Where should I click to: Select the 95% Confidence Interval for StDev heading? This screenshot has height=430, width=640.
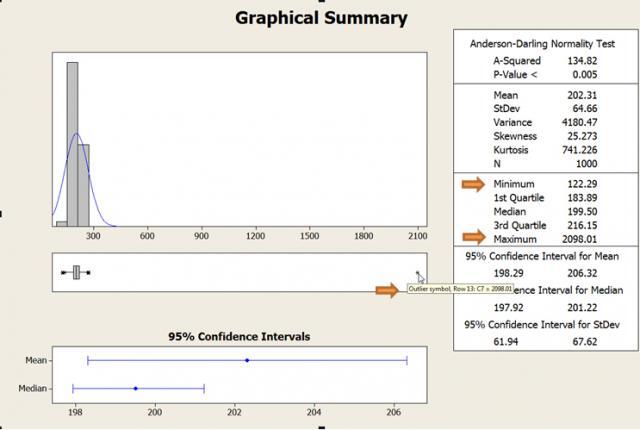pos(545,325)
